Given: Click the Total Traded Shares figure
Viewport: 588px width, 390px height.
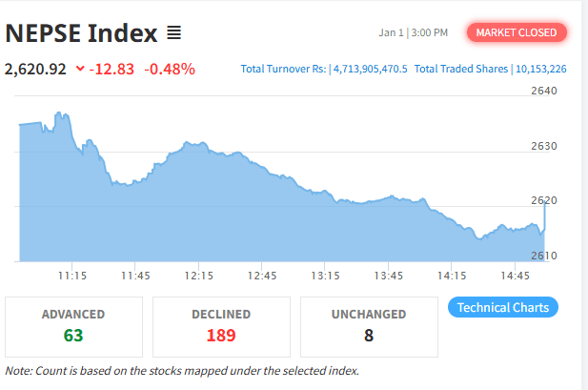Looking at the screenshot, I should point(540,69).
